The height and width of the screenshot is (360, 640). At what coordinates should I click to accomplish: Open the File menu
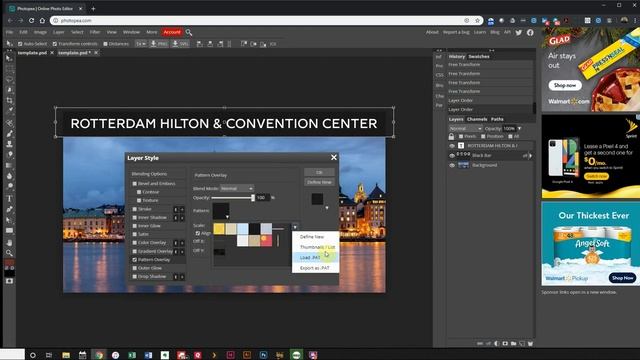(x=9, y=32)
